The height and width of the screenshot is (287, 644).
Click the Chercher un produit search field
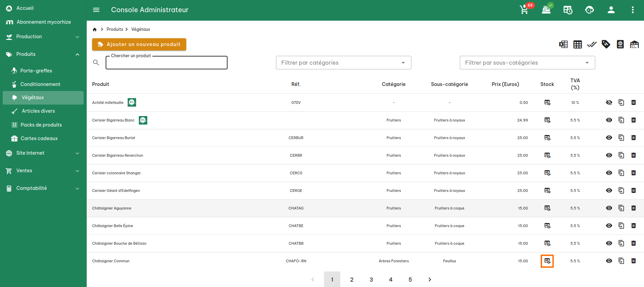coord(166,63)
